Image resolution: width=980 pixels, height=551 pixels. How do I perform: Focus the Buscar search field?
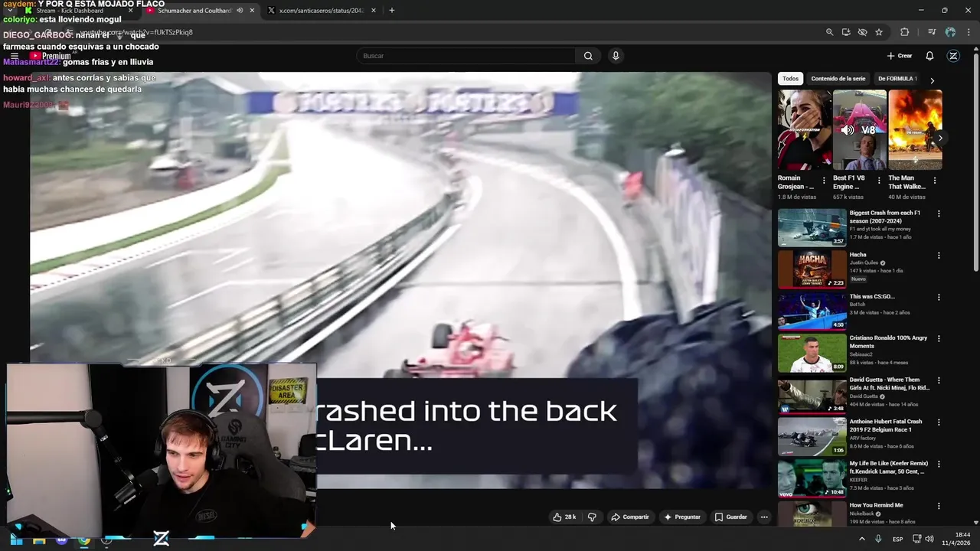pyautogui.click(x=465, y=56)
